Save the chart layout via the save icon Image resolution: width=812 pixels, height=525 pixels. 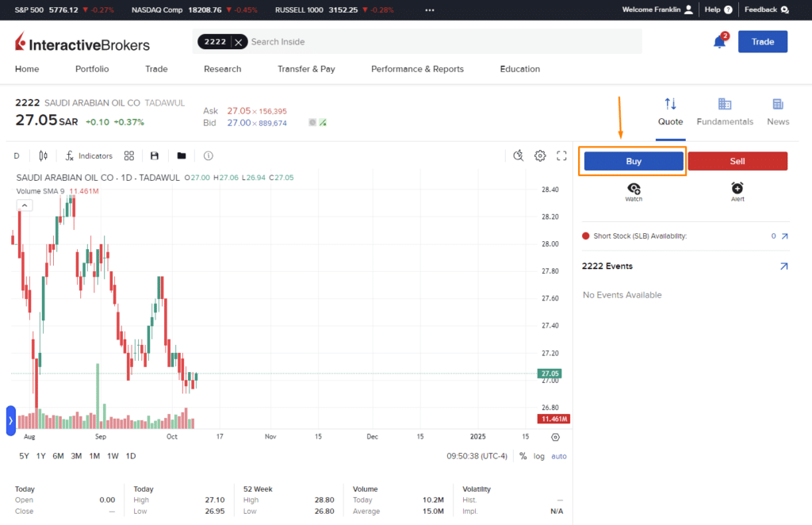(155, 155)
